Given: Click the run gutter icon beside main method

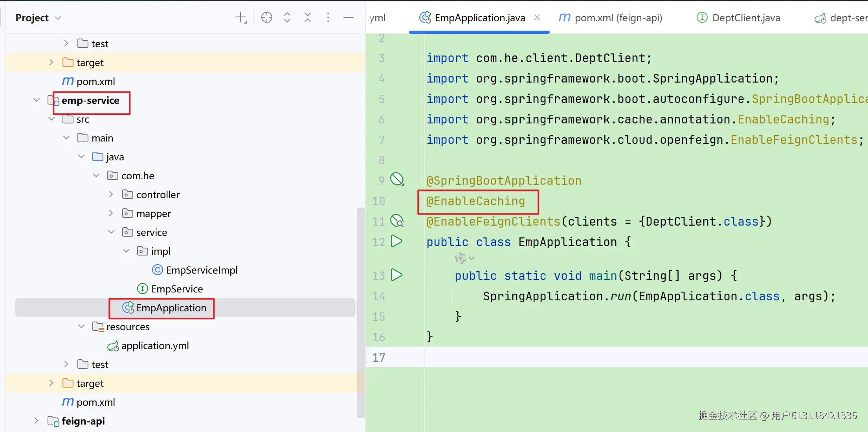Looking at the screenshot, I should click(x=397, y=275).
